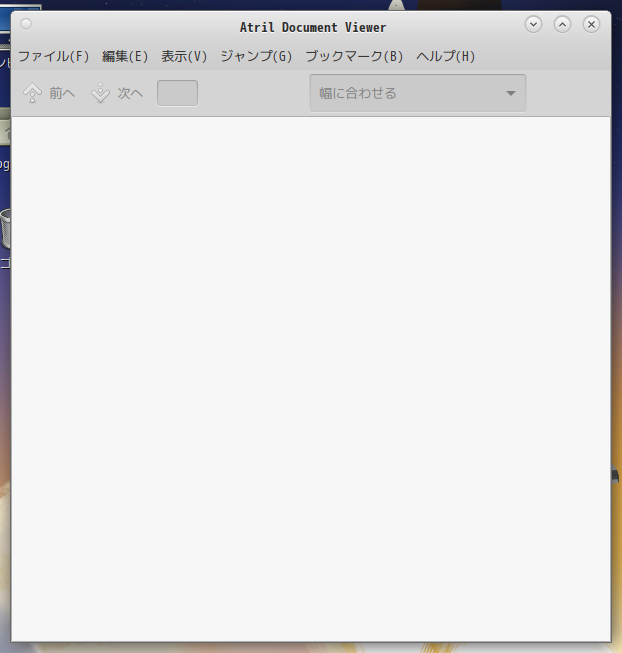Open the ヘルプ(H) menu
Screen dimensions: 622x653
pyautogui.click(x=445, y=56)
